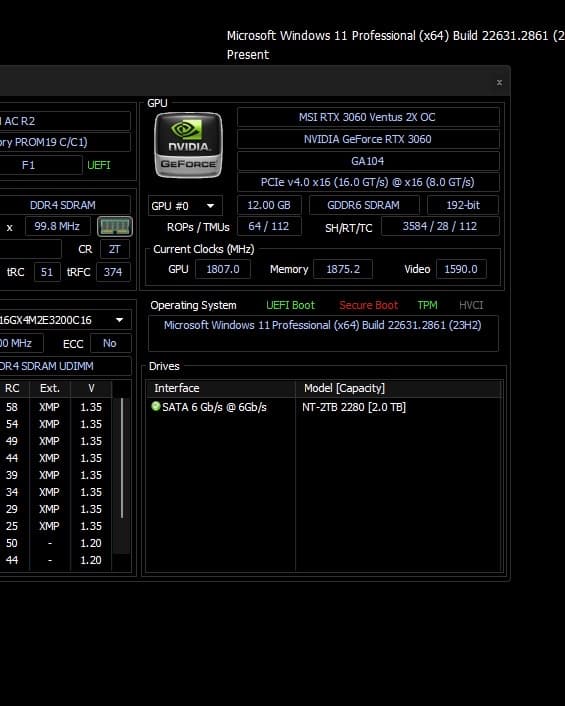Viewport: 565px width, 706px height.
Task: Click the Model [Capacity] column header
Action: [399, 388]
